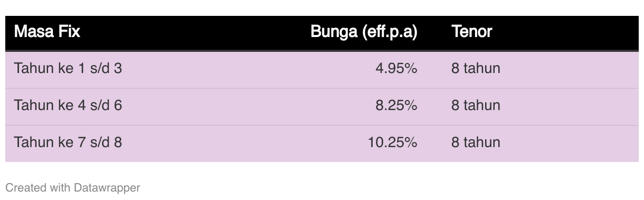Click 8 tahun in the second row
The image size is (644, 200).
pyautogui.click(x=476, y=105)
